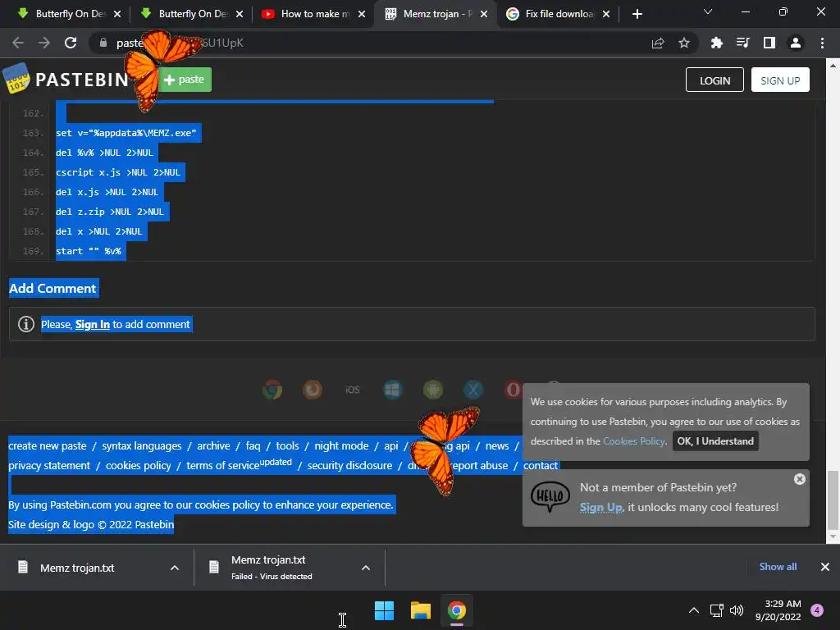Image resolution: width=840 pixels, height=630 pixels.
Task: Open the media control icon in toolbar
Action: 742,43
